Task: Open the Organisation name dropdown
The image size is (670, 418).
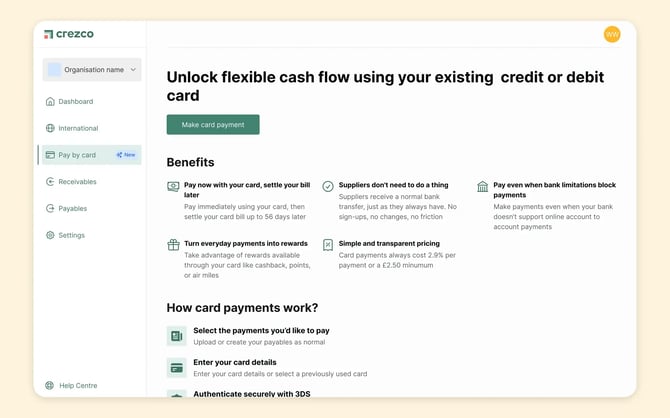Action: point(92,70)
